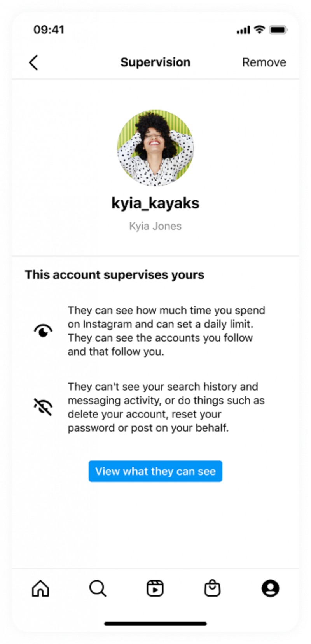Viewport: 311px width, 644px height.
Task: Tap the crossed-out eye icon
Action: click(43, 407)
